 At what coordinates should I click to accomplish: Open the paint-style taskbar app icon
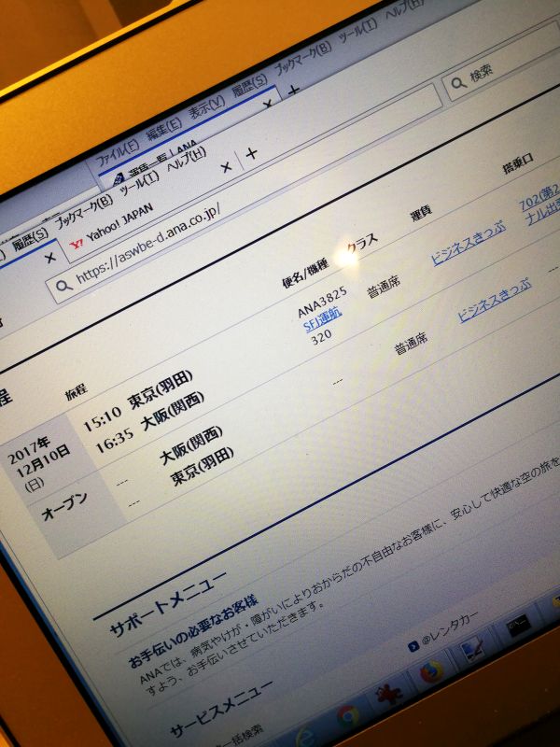coord(474,651)
